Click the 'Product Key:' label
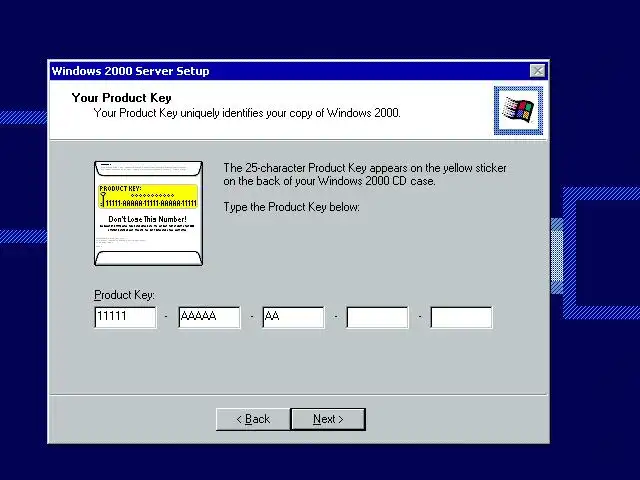Screen dimensions: 640x480 point(124,295)
